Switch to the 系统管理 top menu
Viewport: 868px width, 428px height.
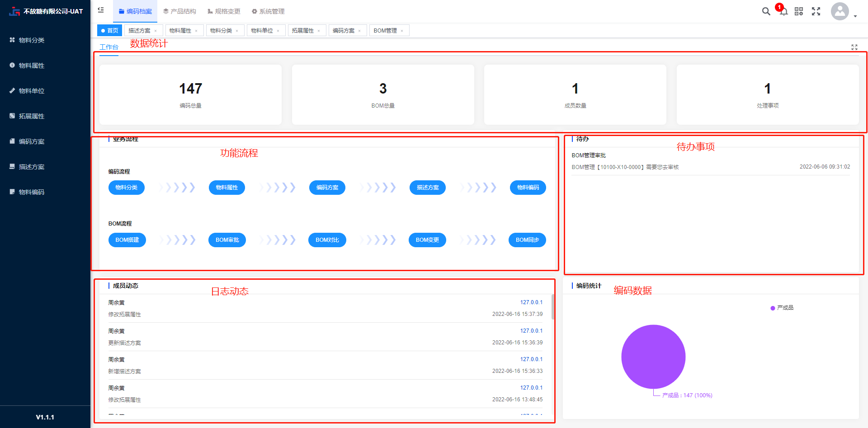pos(268,11)
